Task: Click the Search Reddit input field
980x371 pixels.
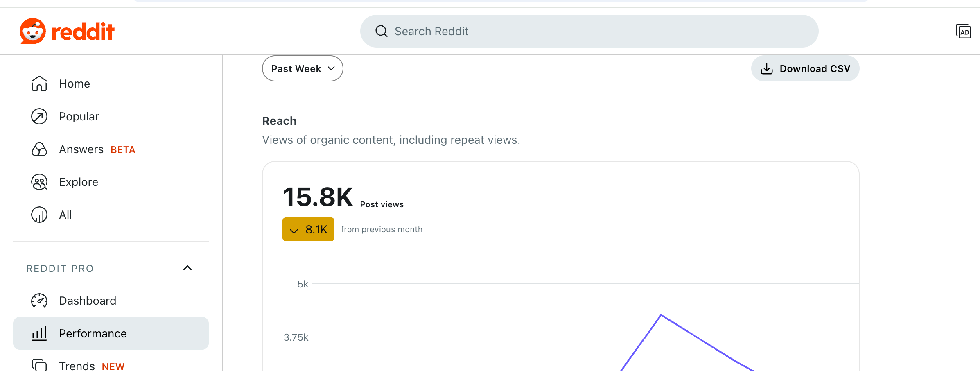Action: (x=589, y=31)
